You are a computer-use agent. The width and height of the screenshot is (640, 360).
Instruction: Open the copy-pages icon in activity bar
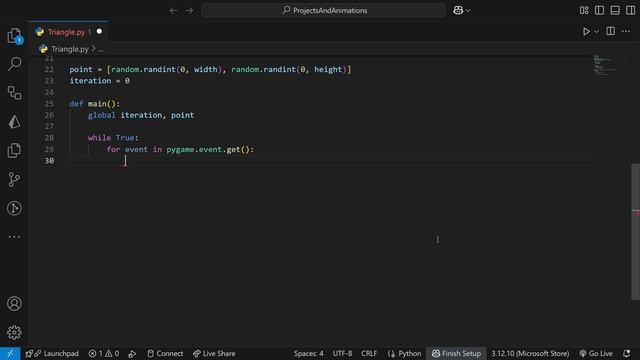tap(14, 150)
